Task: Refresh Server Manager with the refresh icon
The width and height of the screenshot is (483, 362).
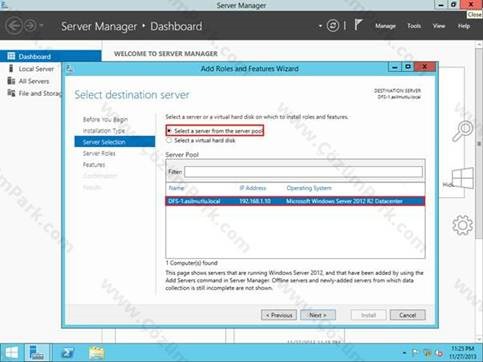Action: (x=333, y=26)
